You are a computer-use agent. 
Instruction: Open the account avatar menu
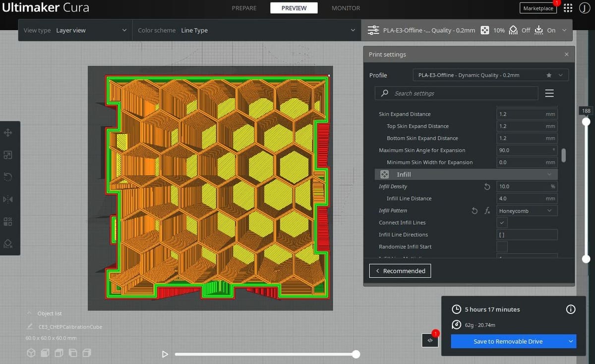click(x=584, y=8)
